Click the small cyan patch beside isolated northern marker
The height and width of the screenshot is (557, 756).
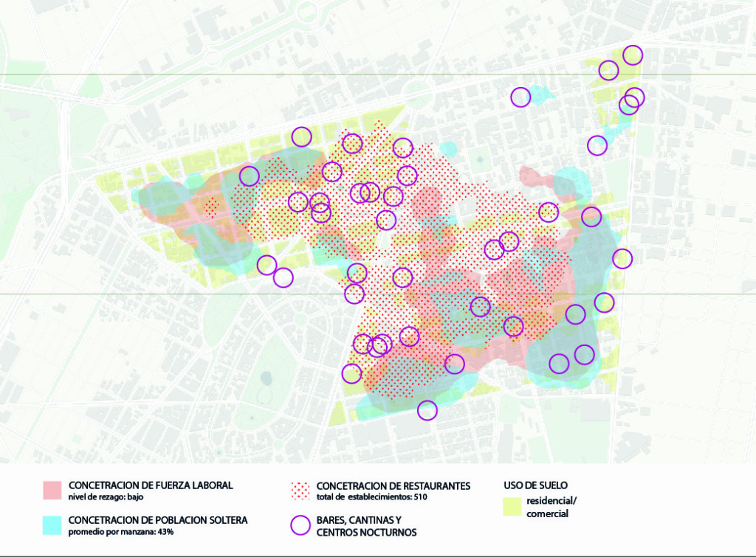[x=541, y=94]
